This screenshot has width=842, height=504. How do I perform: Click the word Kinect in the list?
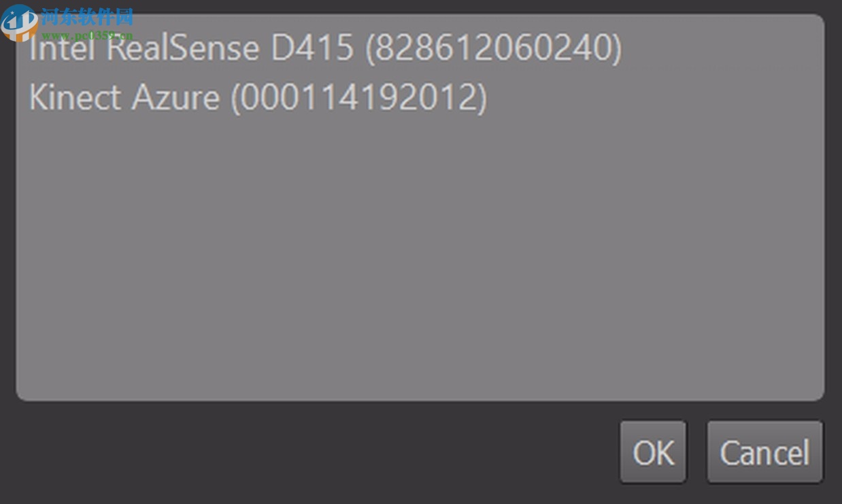75,98
